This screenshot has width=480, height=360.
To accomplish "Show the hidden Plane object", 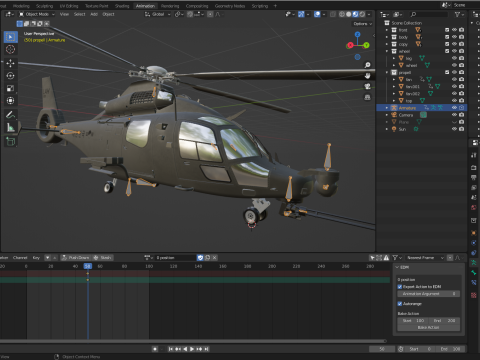I will [454, 122].
